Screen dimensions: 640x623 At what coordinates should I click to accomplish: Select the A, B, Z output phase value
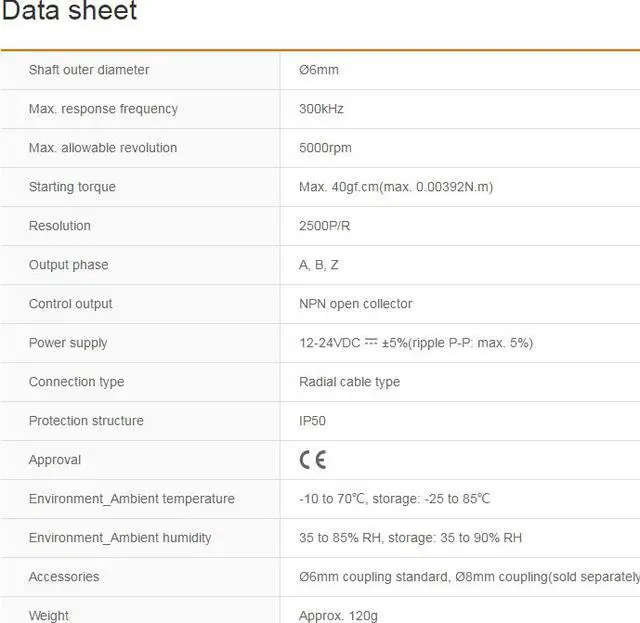pos(318,265)
